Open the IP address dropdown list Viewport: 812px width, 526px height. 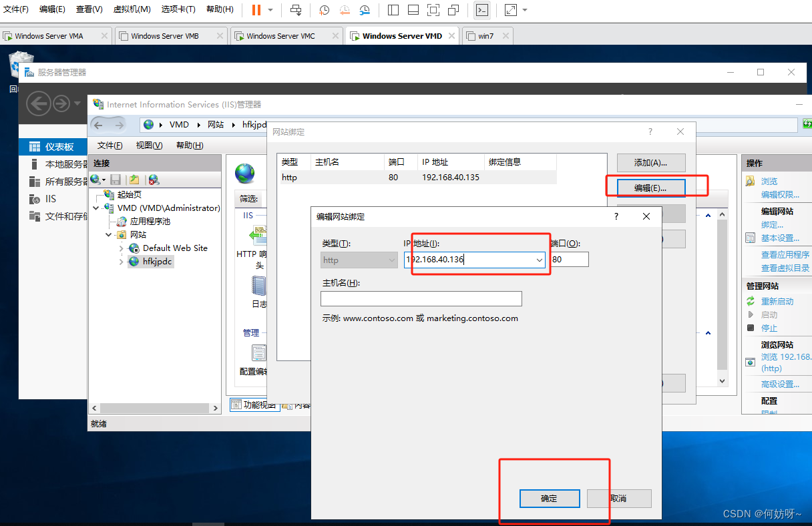[539, 260]
